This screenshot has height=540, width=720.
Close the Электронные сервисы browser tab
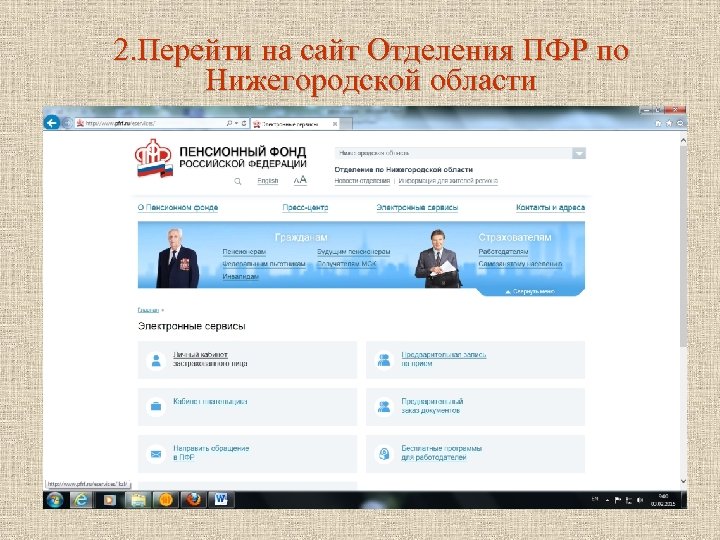(x=335, y=124)
